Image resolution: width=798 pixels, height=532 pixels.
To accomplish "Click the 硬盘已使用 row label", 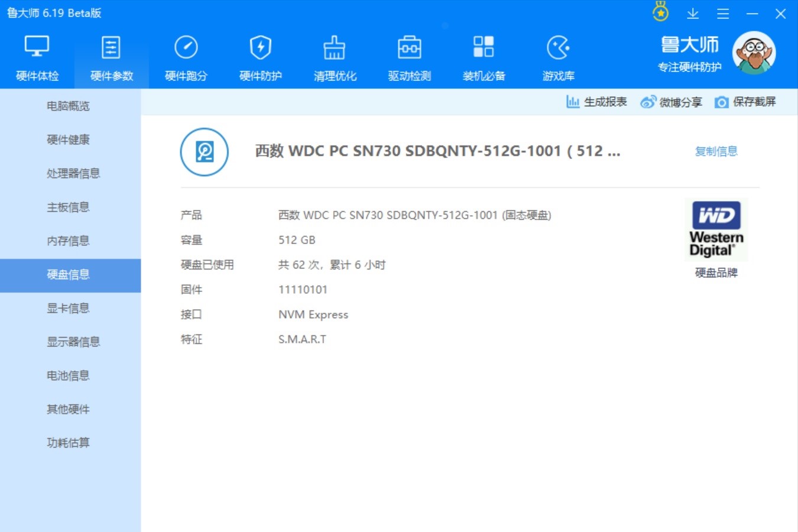I will tap(207, 265).
